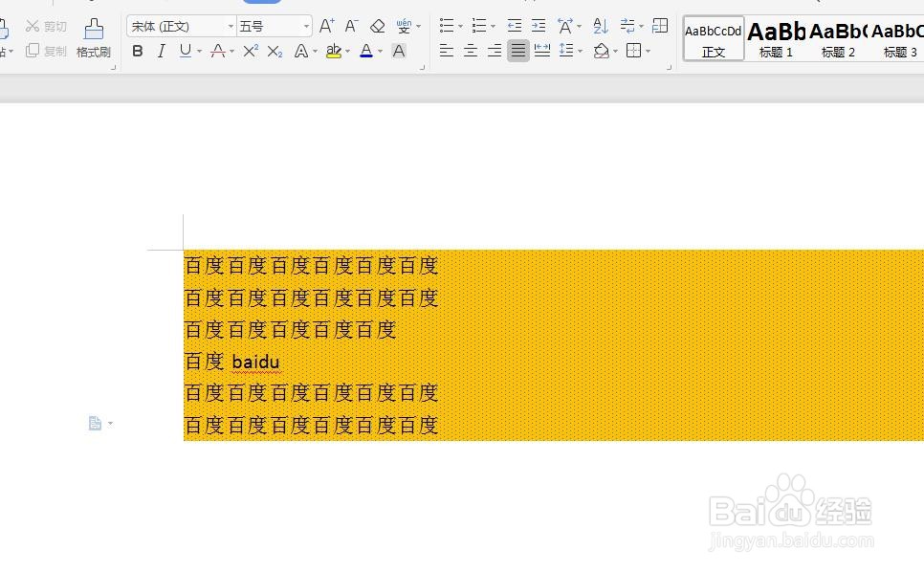Click the table grid icon in paragraph group
The image size is (924, 572).
pyautogui.click(x=661, y=26)
